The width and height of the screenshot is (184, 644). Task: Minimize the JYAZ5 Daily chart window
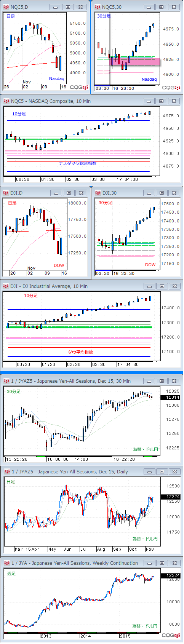[149, 471]
